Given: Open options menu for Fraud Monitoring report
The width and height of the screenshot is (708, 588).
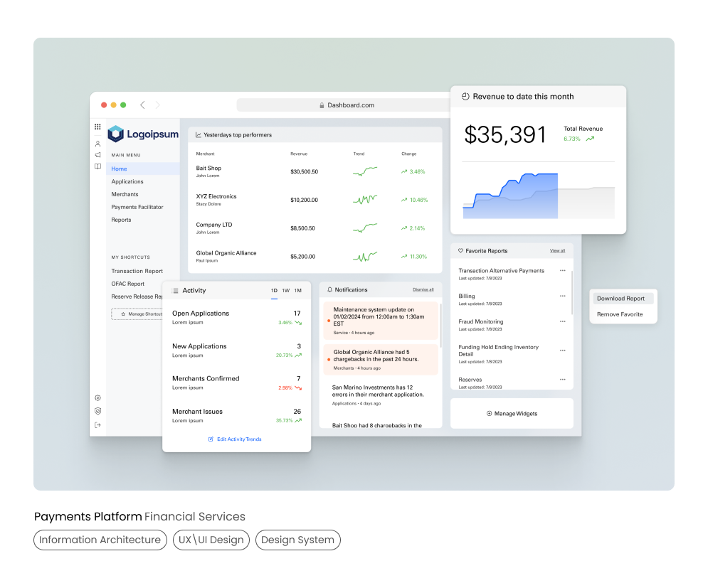Looking at the screenshot, I should point(562,321).
